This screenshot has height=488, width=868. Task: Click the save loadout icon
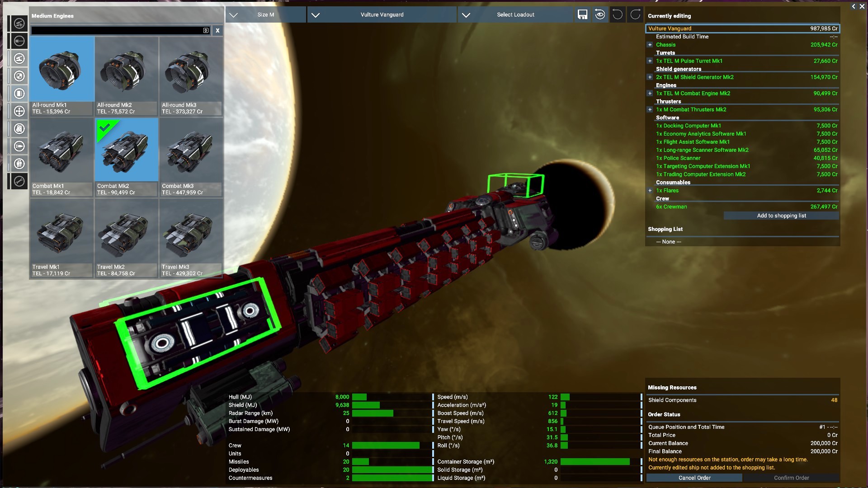(582, 14)
